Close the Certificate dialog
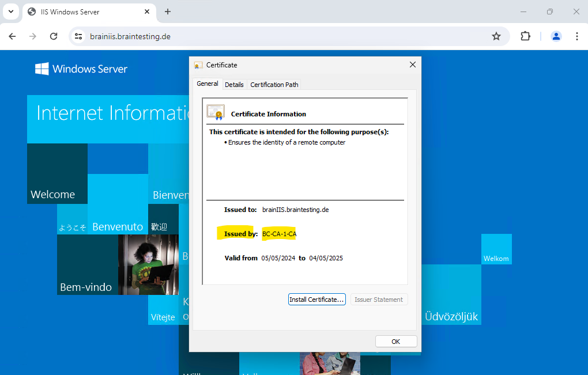The image size is (588, 375). click(413, 65)
